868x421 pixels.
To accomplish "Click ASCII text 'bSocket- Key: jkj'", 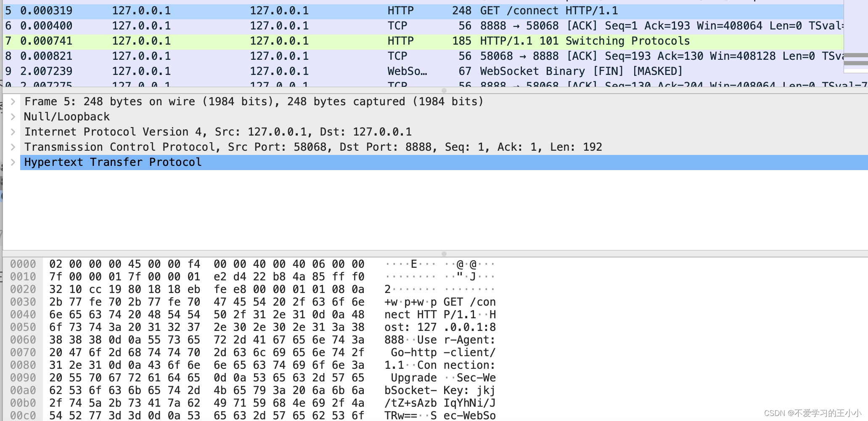I will tap(440, 391).
